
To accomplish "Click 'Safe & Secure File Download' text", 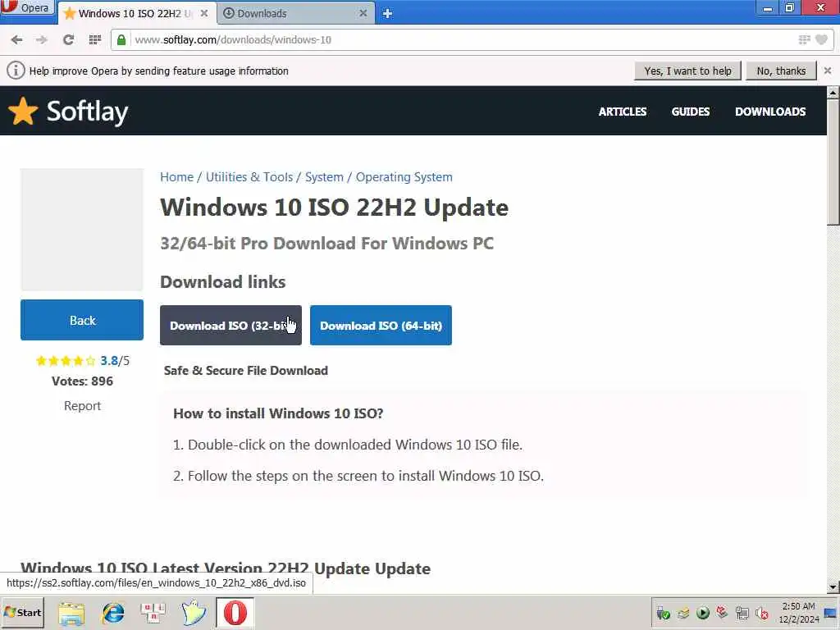I will click(x=246, y=370).
